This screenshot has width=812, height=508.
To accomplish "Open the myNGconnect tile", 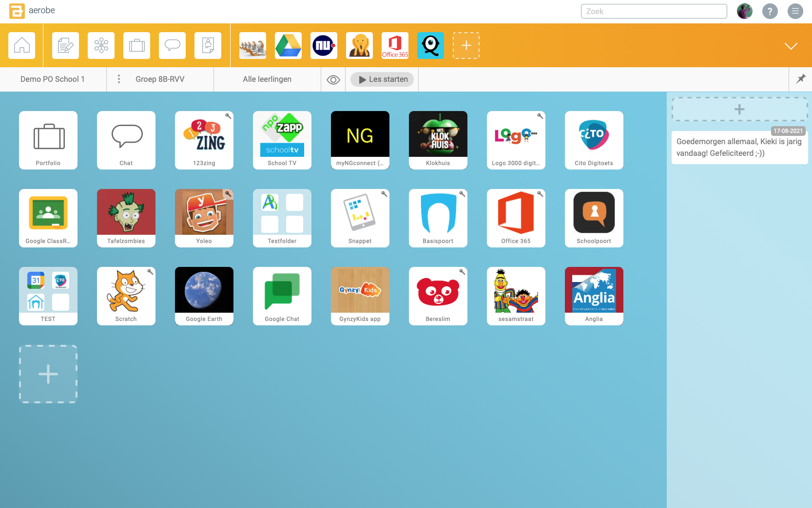I will (x=360, y=140).
